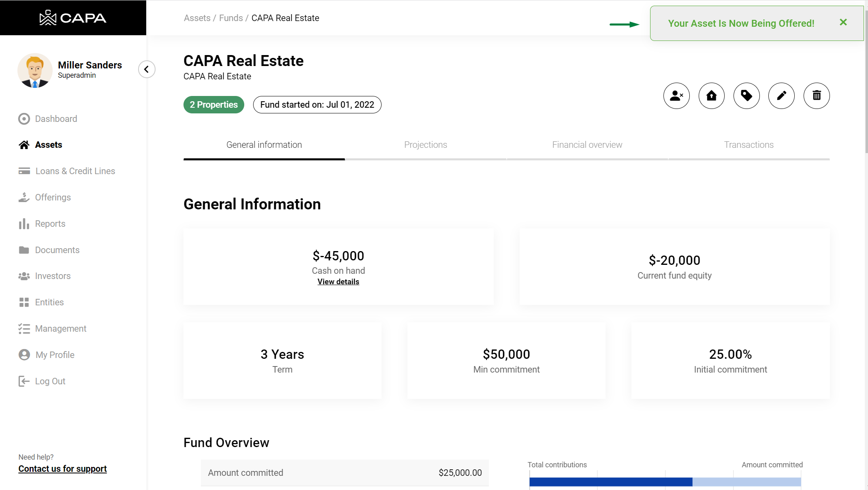Click the house icon button
The height and width of the screenshot is (490, 868).
point(712,96)
